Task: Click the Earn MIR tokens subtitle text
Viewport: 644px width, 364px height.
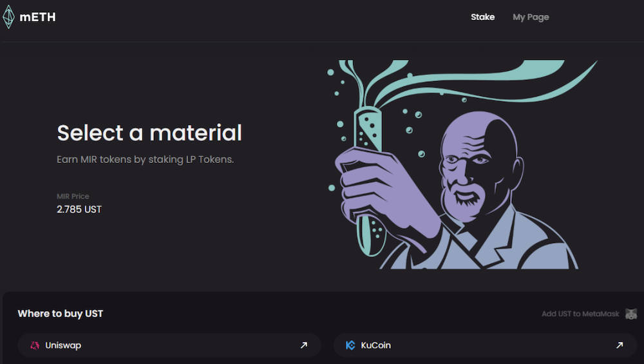Action: click(x=146, y=159)
